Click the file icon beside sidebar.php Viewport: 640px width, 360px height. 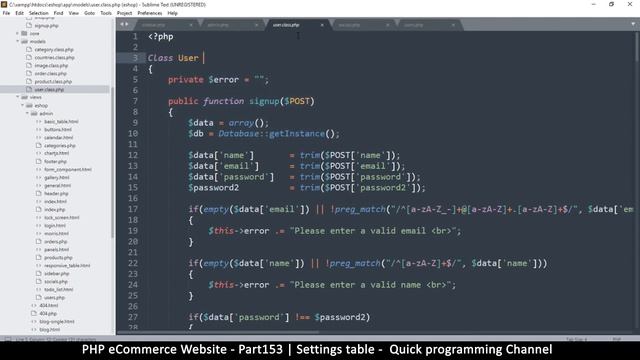(x=39, y=273)
